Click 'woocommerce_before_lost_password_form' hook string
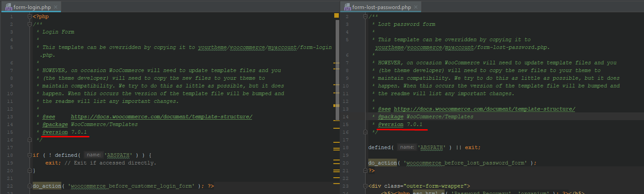This screenshot has height=194, width=644. pyautogui.click(x=465, y=163)
